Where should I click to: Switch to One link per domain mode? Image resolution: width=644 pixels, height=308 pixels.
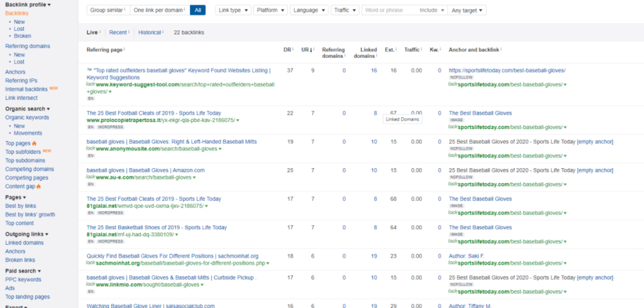point(160,10)
